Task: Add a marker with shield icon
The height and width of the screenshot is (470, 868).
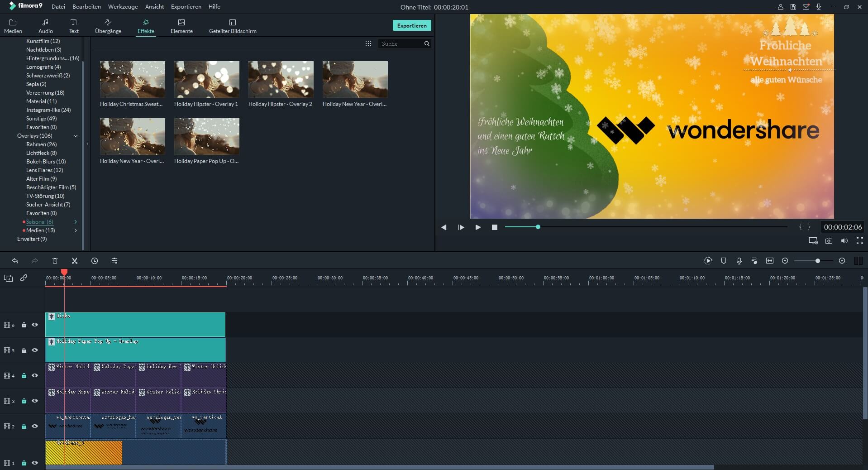Action: tap(724, 261)
